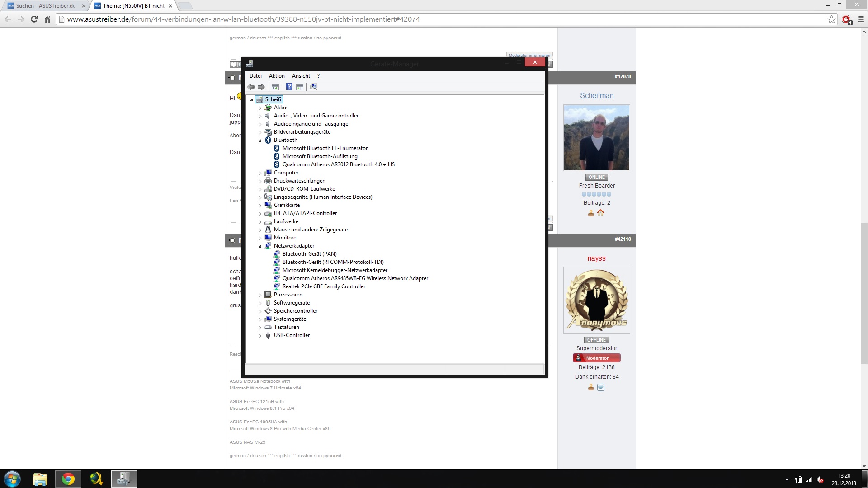Collapse the Scheifi root node
The width and height of the screenshot is (868, 488).
252,100
